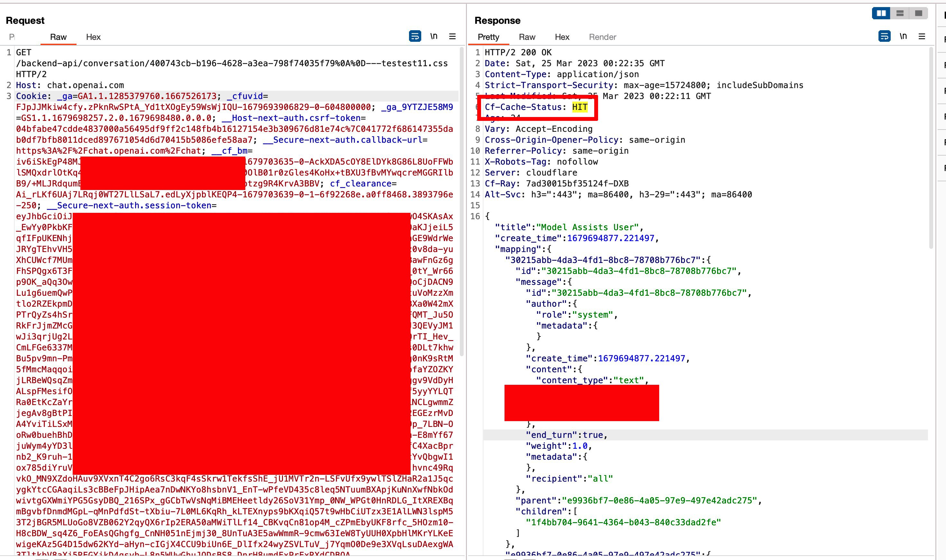Select side-by-side split layout icon

tap(881, 13)
